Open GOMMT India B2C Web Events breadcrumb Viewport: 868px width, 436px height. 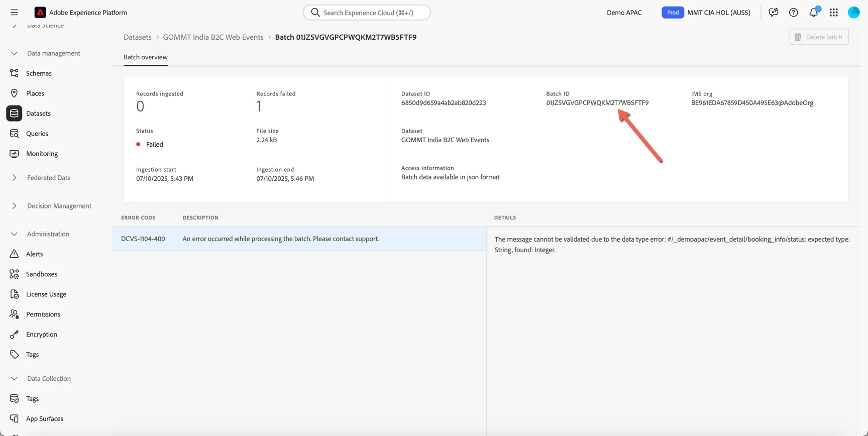pyautogui.click(x=213, y=37)
